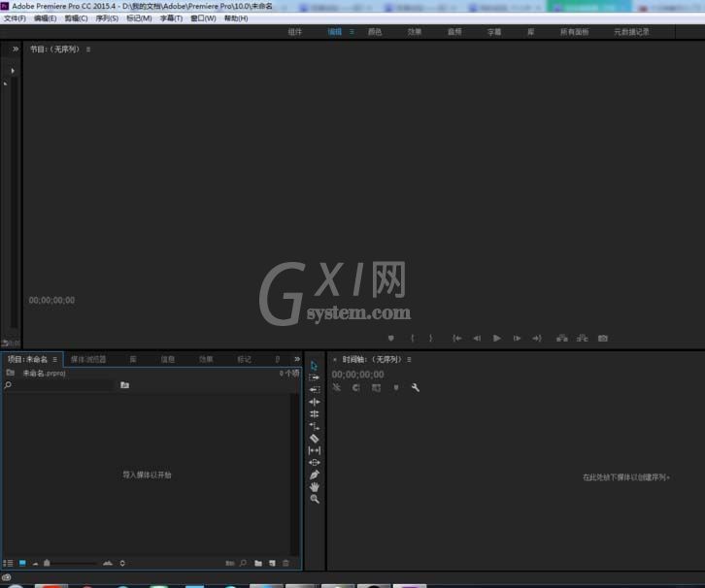This screenshot has width=705, height=588.
Task: Play the program monitor
Action: [497, 339]
